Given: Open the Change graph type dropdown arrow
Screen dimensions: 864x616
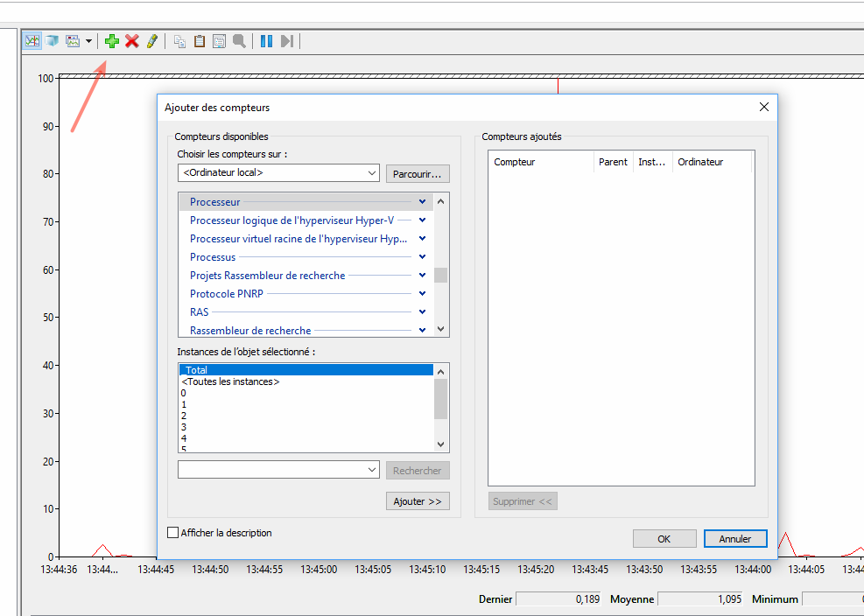Looking at the screenshot, I should (x=88, y=41).
